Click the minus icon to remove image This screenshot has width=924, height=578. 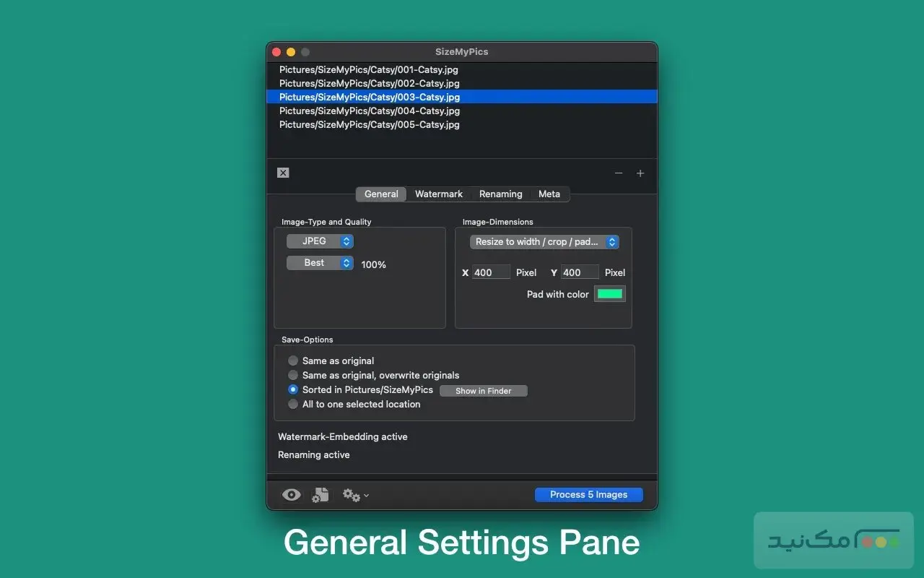coord(619,173)
